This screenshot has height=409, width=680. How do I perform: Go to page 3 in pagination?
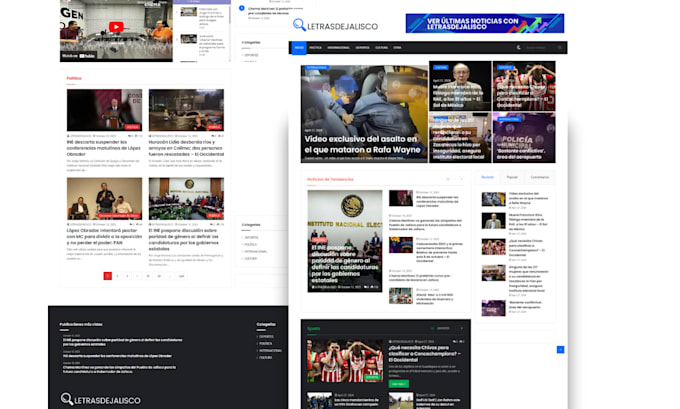(x=128, y=276)
